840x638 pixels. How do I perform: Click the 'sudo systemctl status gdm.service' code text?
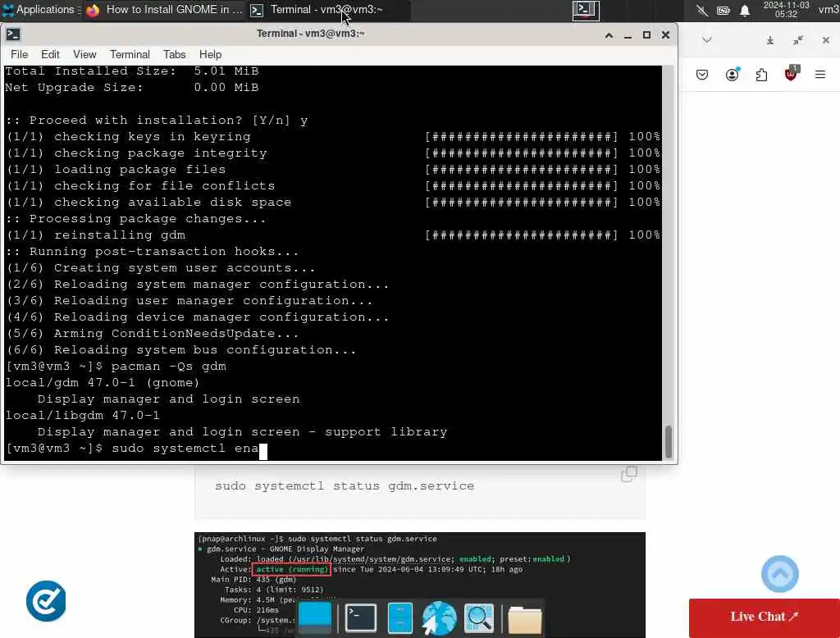click(345, 485)
